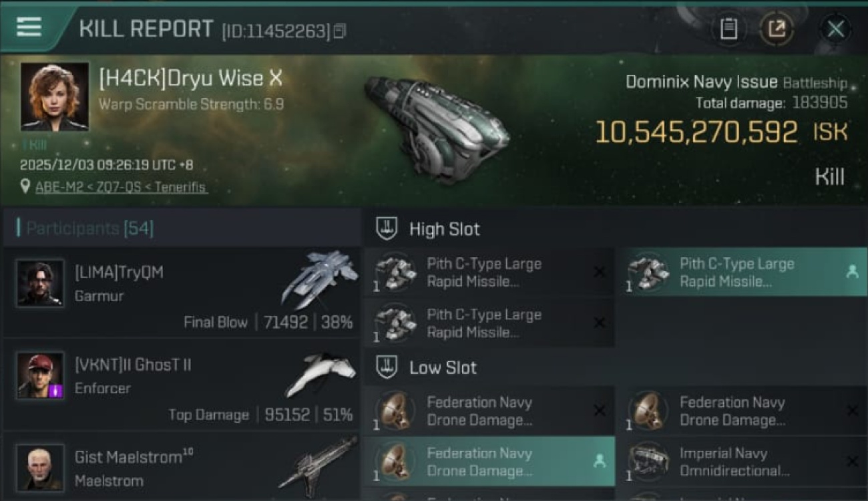Image resolution: width=868 pixels, height=501 pixels.
Task: Copy the kill report ID
Action: click(340, 31)
